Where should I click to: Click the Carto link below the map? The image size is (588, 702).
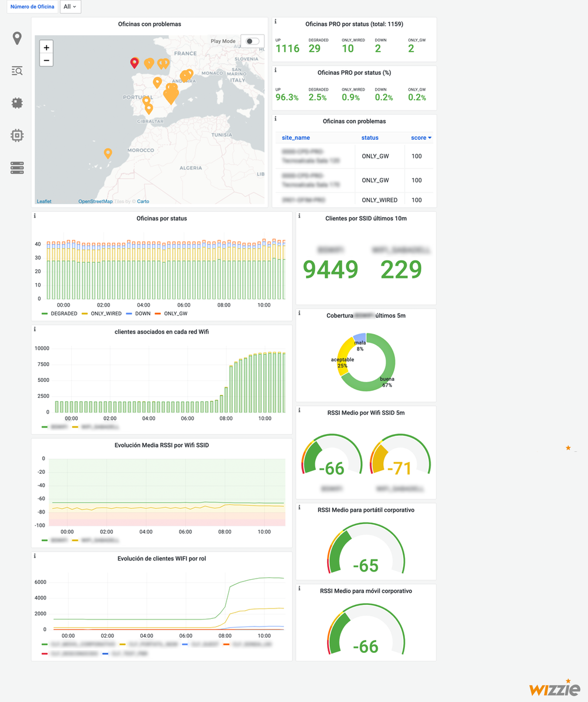(143, 201)
